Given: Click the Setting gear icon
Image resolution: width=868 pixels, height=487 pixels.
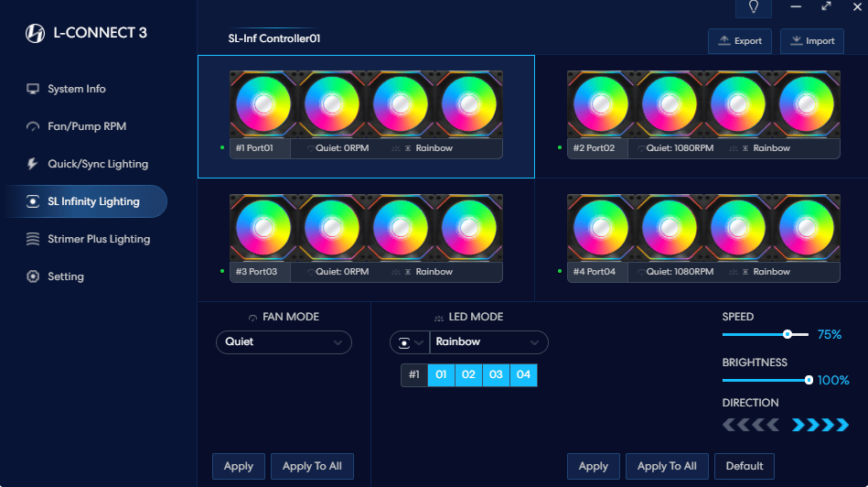Looking at the screenshot, I should (33, 276).
